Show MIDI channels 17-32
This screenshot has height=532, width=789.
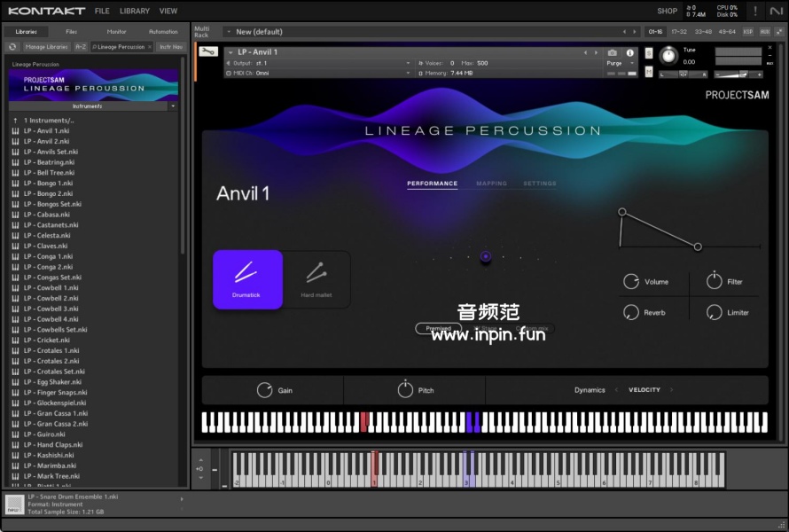(679, 32)
